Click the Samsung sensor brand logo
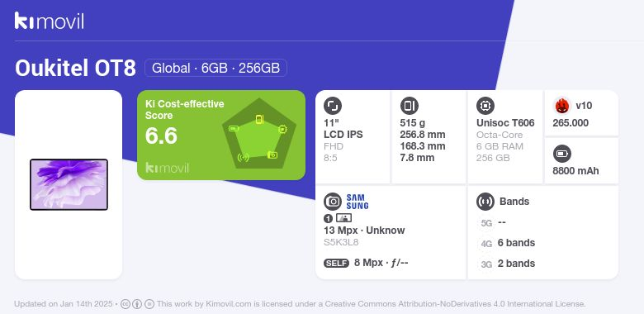Viewport: 644px width, 314px height. 358,202
